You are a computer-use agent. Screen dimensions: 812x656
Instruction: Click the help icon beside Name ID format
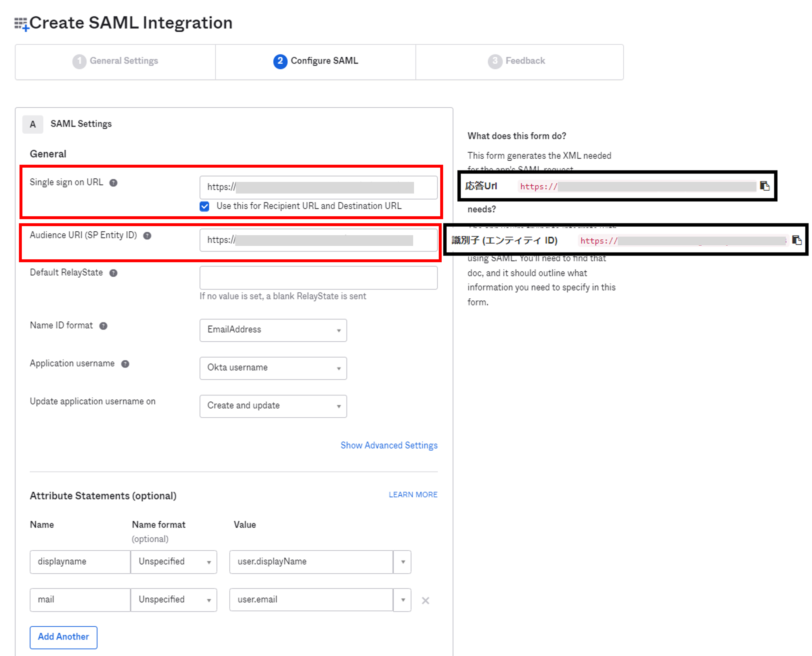[103, 326]
